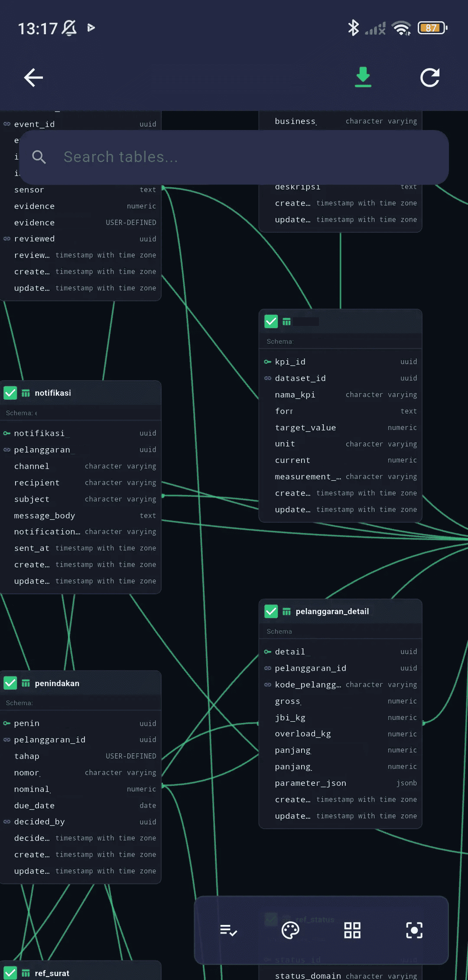
Task: Select the overload_kg column row
Action: click(x=341, y=734)
